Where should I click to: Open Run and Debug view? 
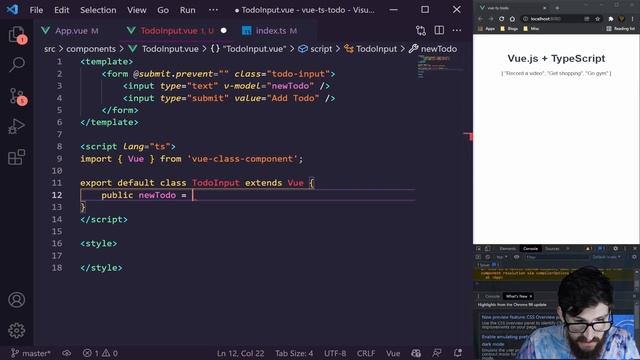point(16,127)
